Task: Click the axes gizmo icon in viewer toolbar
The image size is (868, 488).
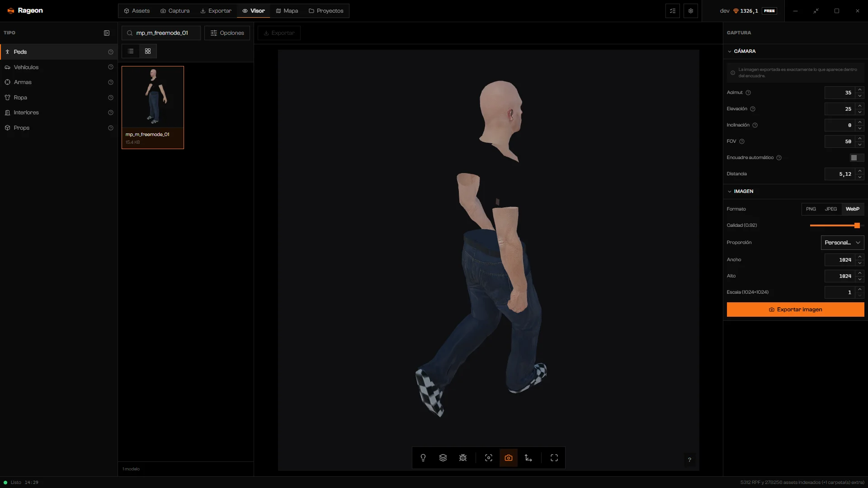Action: 528,458
